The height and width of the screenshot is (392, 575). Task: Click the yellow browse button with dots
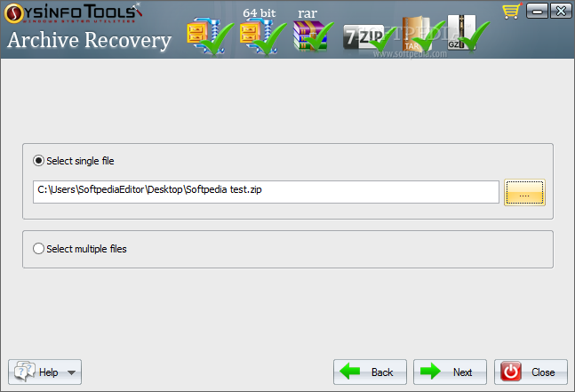(x=524, y=193)
